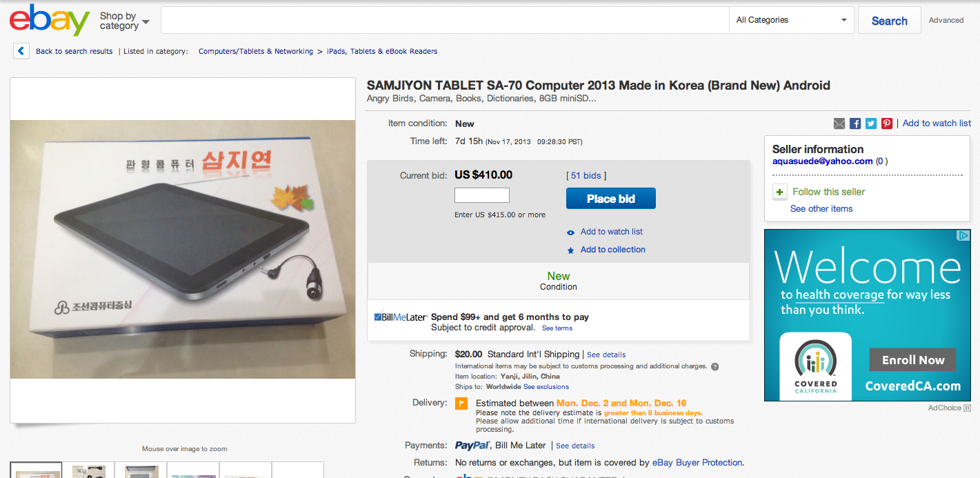Screen dimensions: 980x478
Task: Select the second product photo thumbnail
Action: 89,471
